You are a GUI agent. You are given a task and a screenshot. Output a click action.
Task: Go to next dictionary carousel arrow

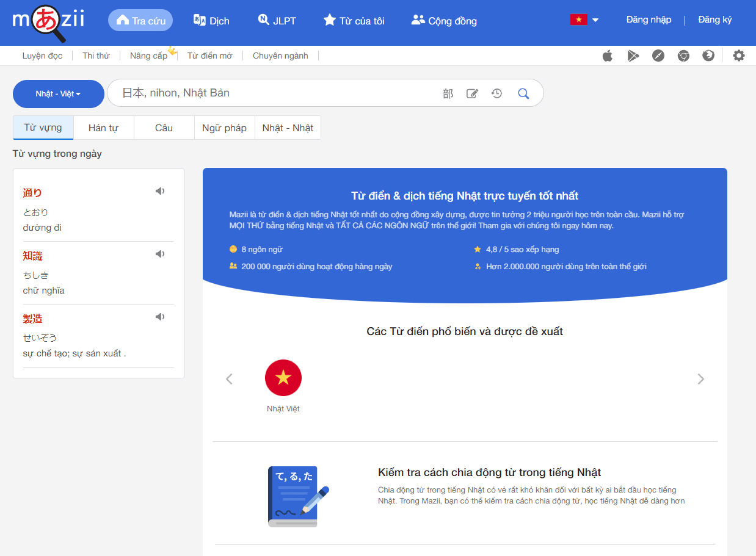[700, 379]
